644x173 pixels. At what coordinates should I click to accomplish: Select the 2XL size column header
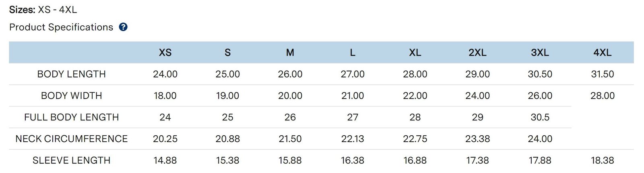tap(477, 53)
